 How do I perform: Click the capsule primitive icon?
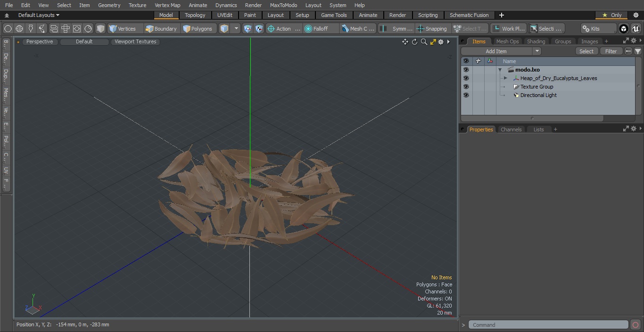coord(54,29)
